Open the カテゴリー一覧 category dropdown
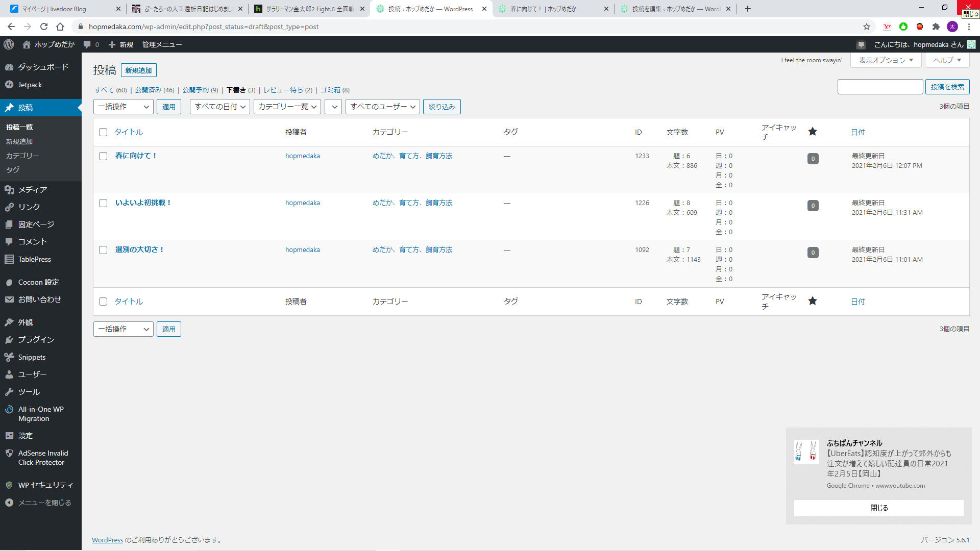 [287, 107]
